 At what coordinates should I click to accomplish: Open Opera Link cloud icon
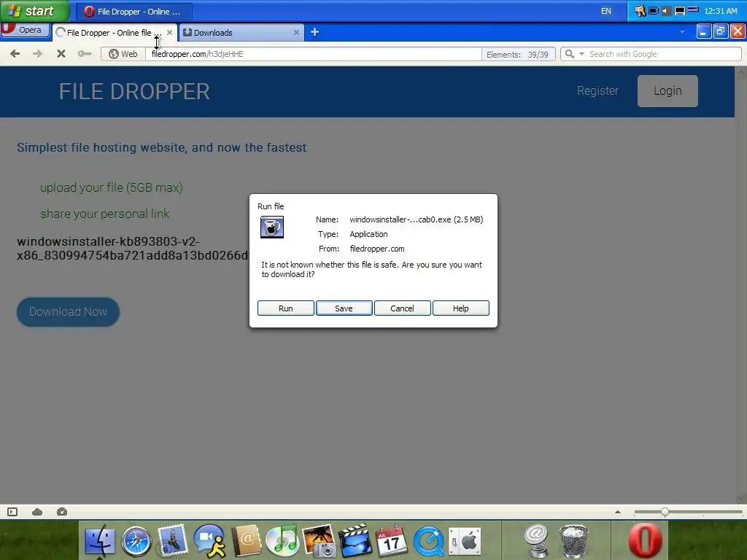[37, 512]
